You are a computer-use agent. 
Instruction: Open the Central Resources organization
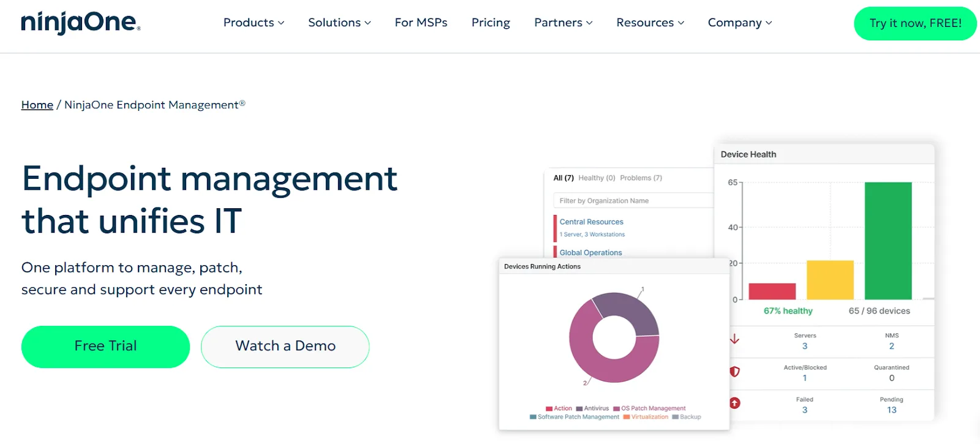[591, 222]
